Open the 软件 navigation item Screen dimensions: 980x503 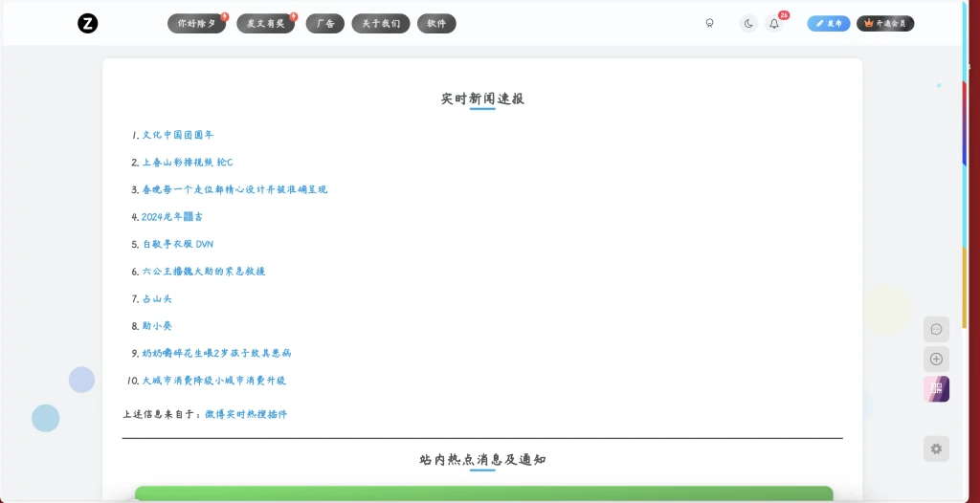pyautogui.click(x=436, y=24)
